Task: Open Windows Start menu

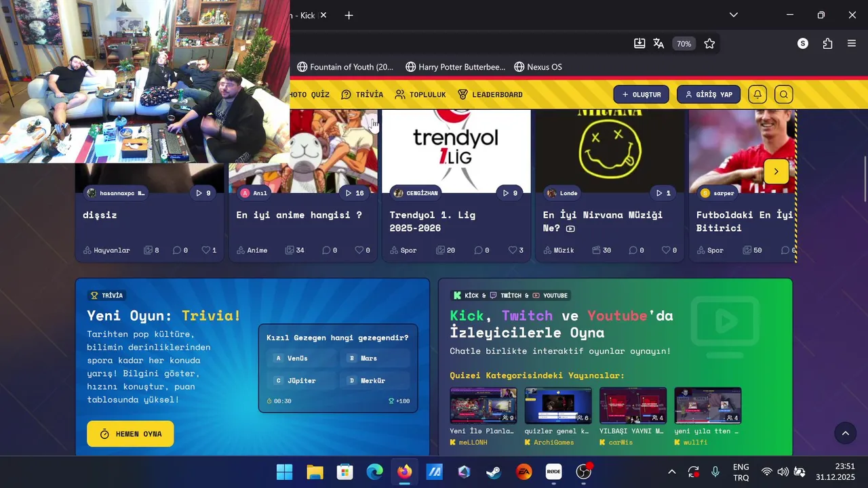Action: coord(285,472)
